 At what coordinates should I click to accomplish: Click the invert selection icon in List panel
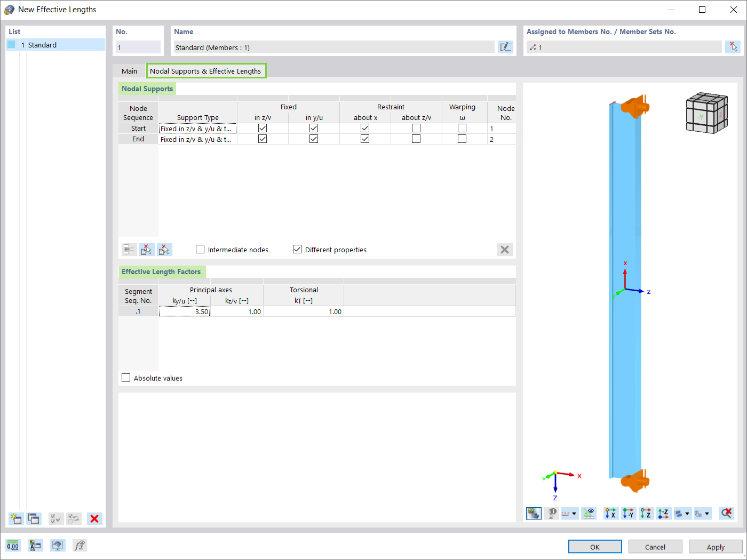(74, 518)
